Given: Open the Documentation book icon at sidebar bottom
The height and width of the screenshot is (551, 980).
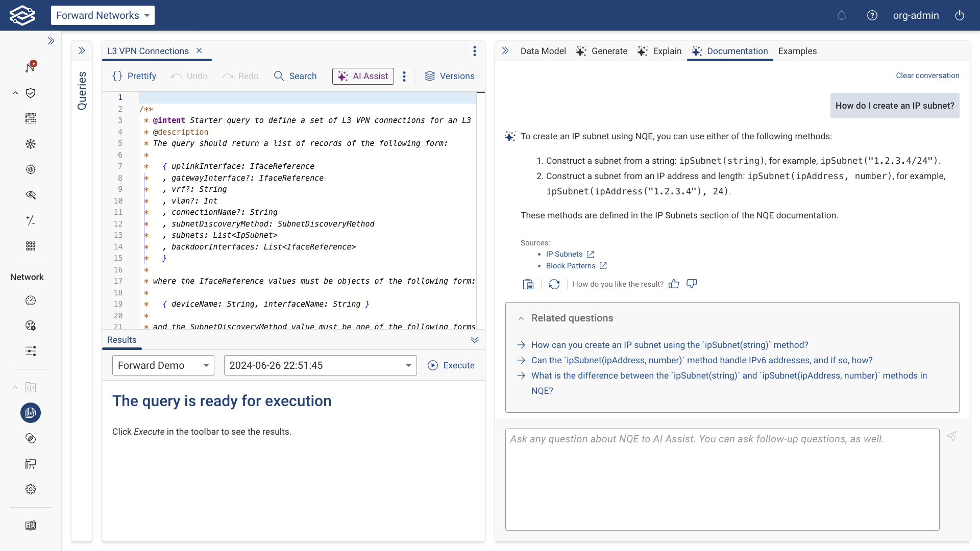Looking at the screenshot, I should click(31, 525).
